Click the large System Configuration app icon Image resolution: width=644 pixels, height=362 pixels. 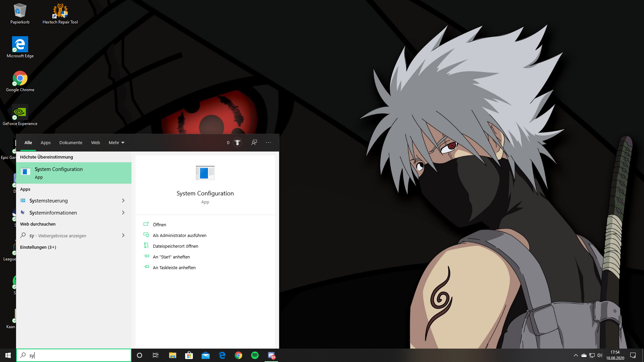205,173
